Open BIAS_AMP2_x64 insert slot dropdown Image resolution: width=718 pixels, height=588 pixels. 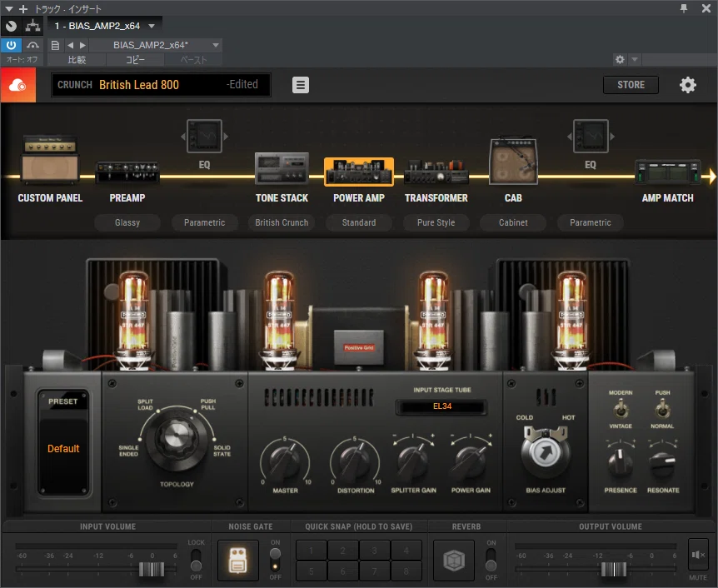[x=152, y=26]
